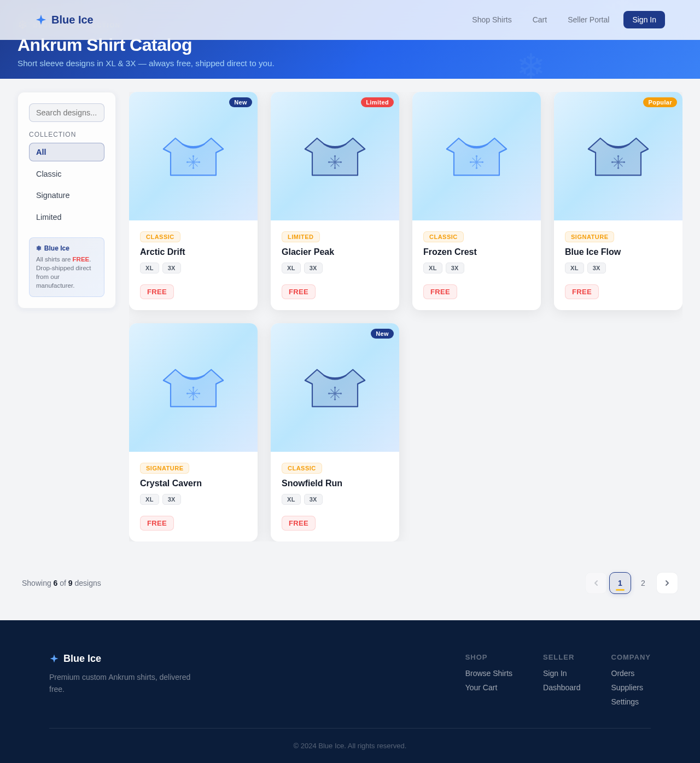Click page 1 pagination button
Viewport: 700px width, 763px height.
(620, 583)
